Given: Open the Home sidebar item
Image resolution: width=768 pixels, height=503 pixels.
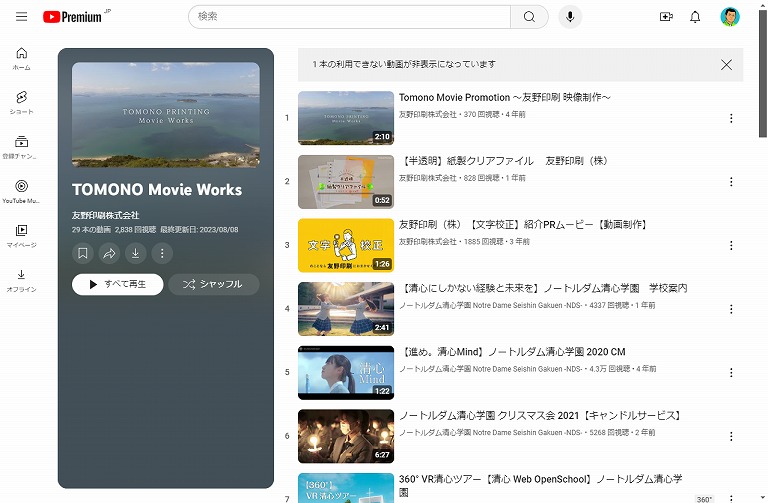Looking at the screenshot, I should pos(21,58).
